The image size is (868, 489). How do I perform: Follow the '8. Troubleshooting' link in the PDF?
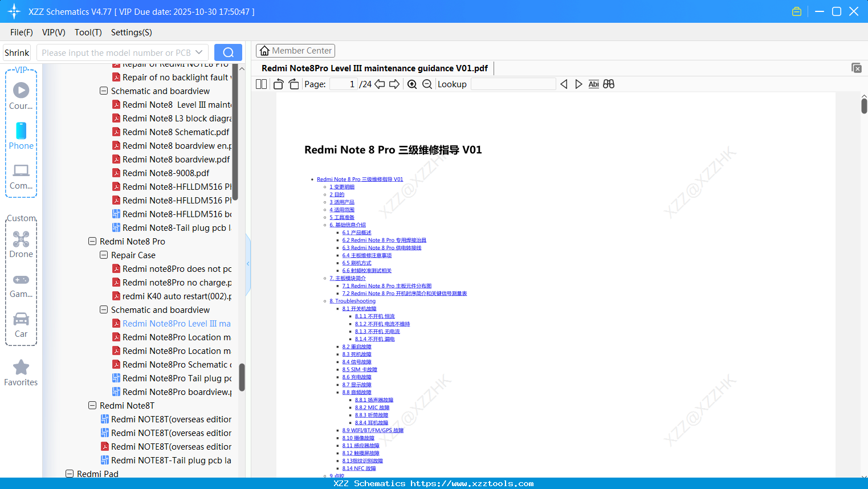coord(352,301)
